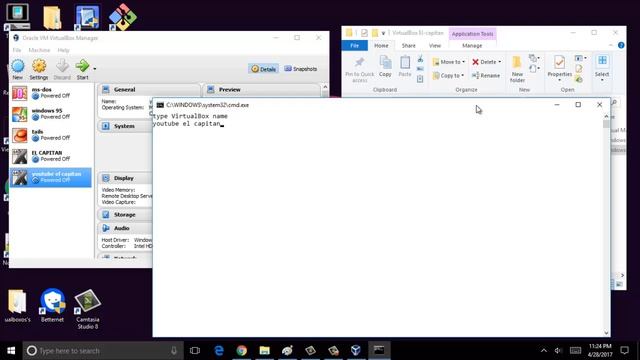Click Pin to Quick access in Explorer ribbon

[360, 69]
